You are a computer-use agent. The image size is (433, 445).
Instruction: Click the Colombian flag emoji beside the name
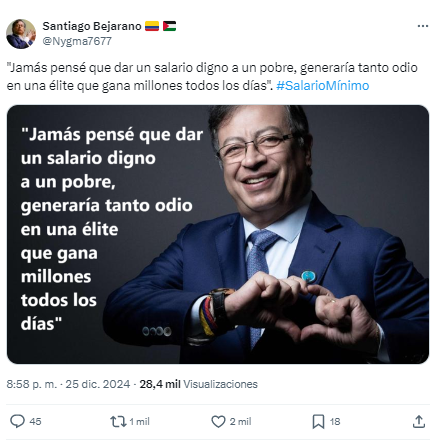point(152,26)
